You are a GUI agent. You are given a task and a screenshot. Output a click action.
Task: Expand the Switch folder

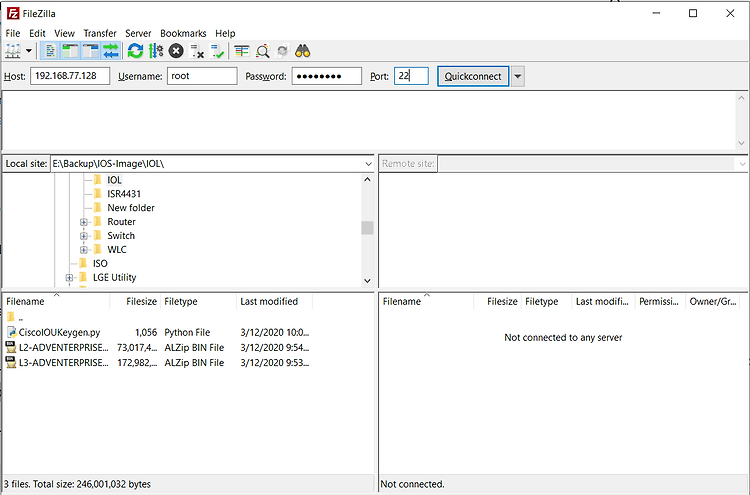(x=84, y=236)
